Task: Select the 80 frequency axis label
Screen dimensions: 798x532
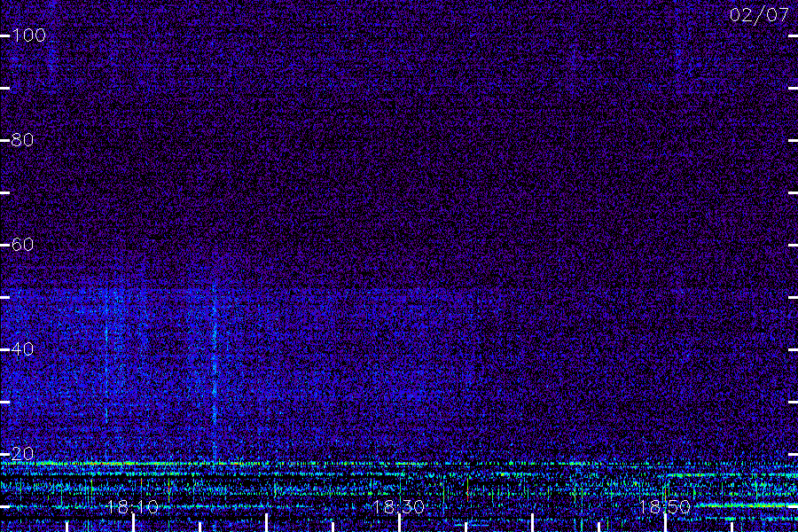Action: tap(22, 140)
